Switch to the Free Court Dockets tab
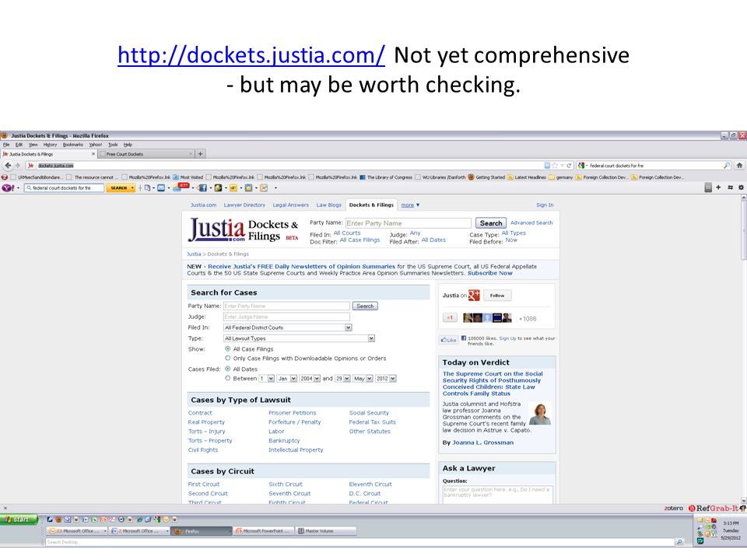The height and width of the screenshot is (560, 747). click(x=146, y=154)
